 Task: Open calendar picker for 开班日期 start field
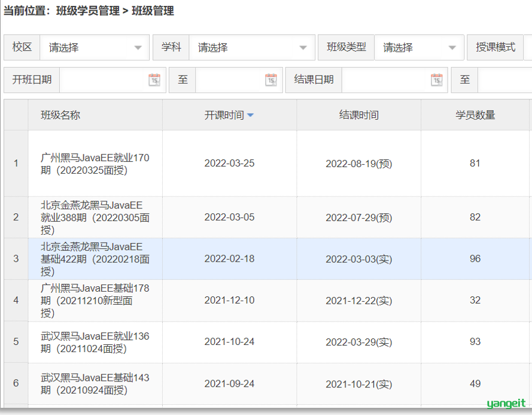click(x=154, y=80)
